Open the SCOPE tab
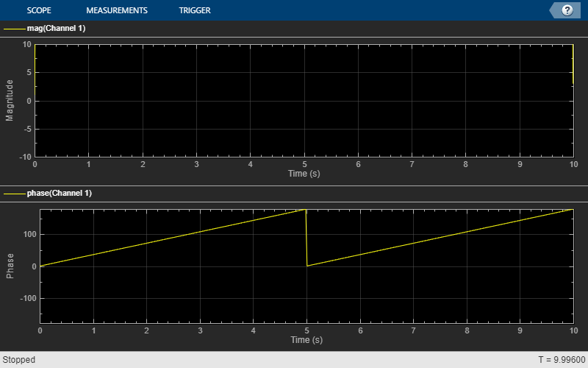This screenshot has height=368, width=588. [x=39, y=10]
